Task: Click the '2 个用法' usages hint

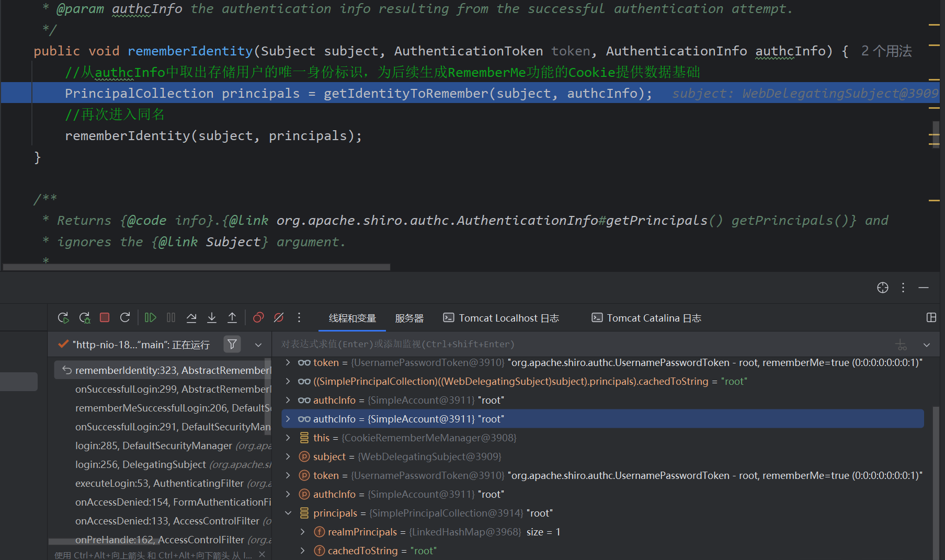Action: 886,51
